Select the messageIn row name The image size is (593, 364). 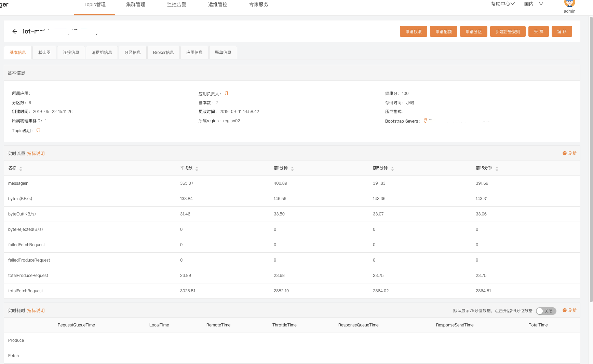pos(18,183)
